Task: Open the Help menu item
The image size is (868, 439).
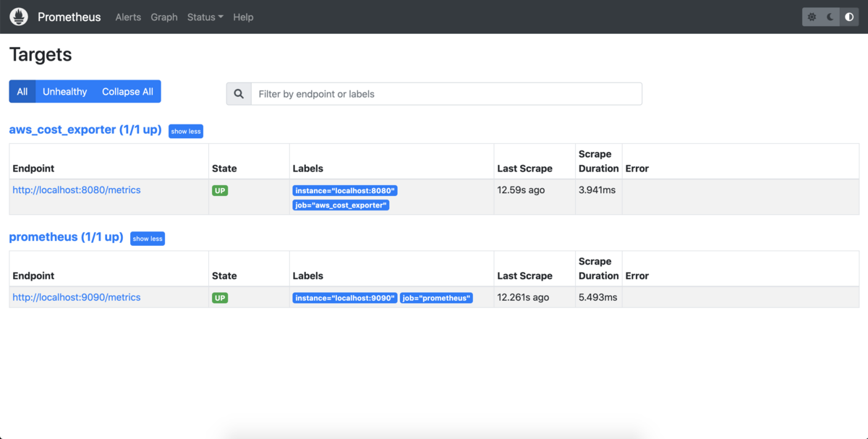Action: [243, 17]
